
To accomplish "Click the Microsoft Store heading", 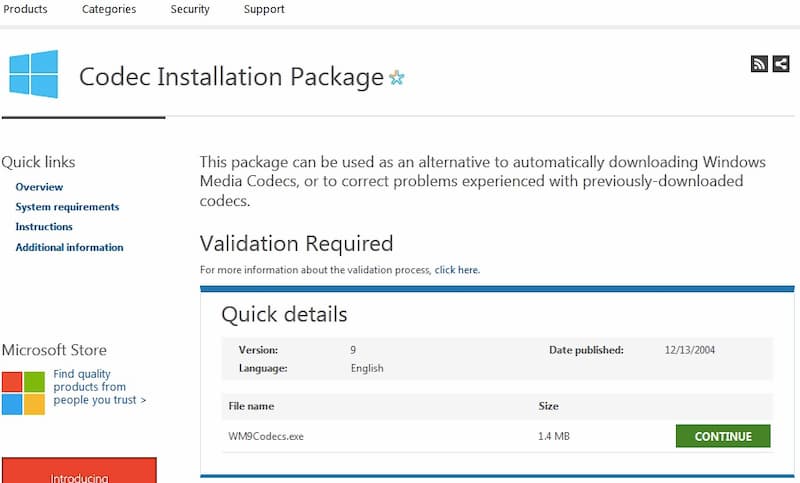I will 54,350.
